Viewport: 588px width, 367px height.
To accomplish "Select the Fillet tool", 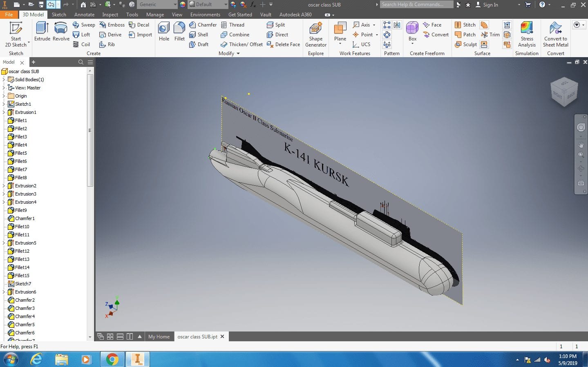I will coord(179,31).
